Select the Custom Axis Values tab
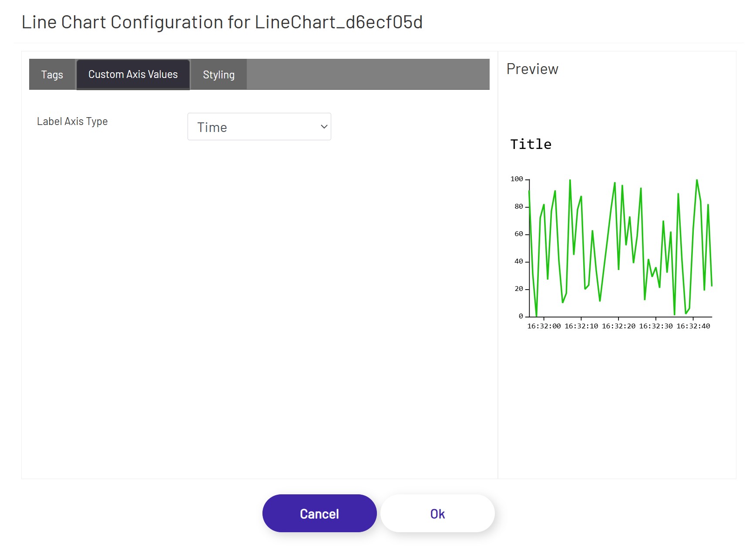 [x=133, y=74]
